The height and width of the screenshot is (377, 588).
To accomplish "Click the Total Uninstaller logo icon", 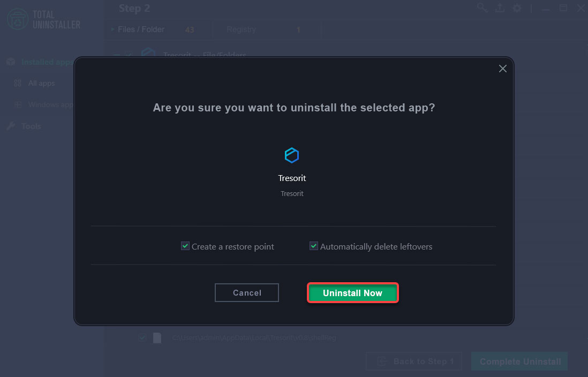I will coord(17,19).
